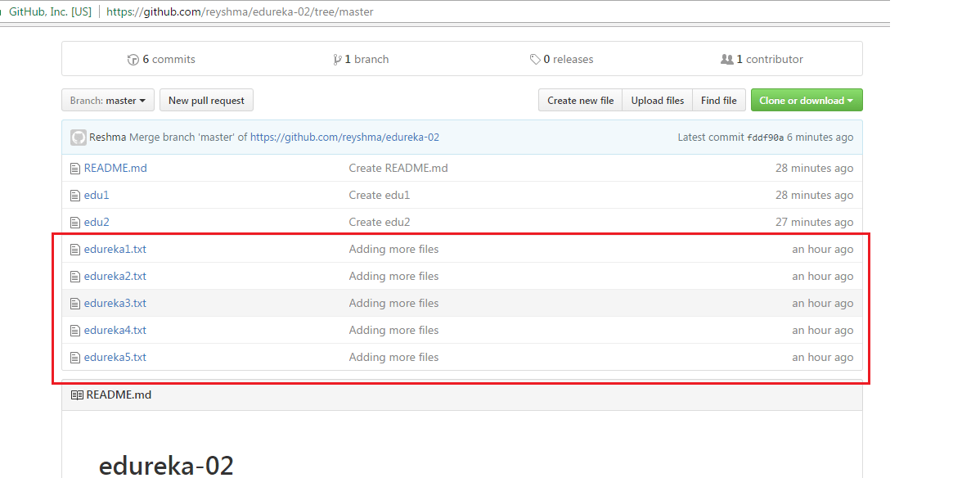The image size is (980, 478).
Task: Click 'Adding more files' for edureka3.txt
Action: [x=393, y=303]
